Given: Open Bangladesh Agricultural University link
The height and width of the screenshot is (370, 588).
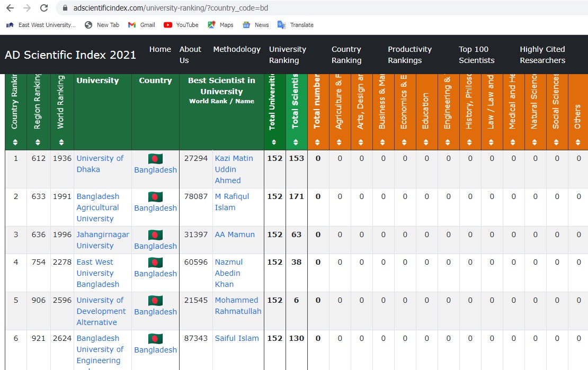Looking at the screenshot, I should pyautogui.click(x=98, y=207).
